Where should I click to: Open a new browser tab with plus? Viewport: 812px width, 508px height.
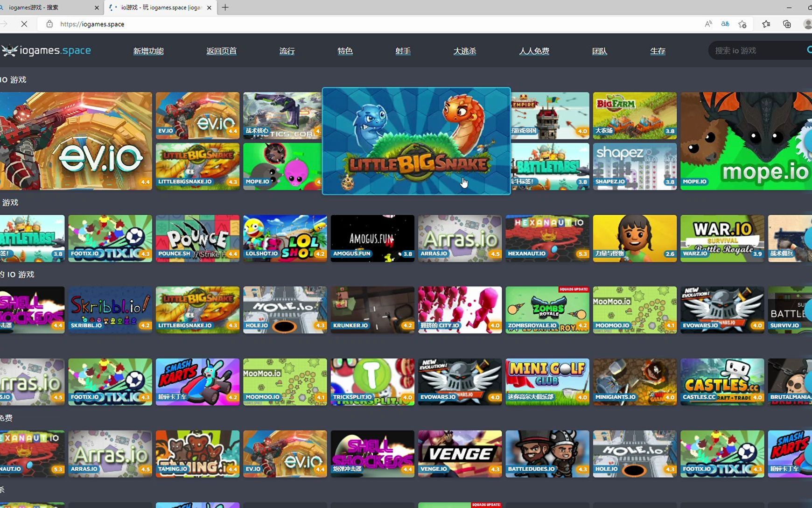pos(225,7)
